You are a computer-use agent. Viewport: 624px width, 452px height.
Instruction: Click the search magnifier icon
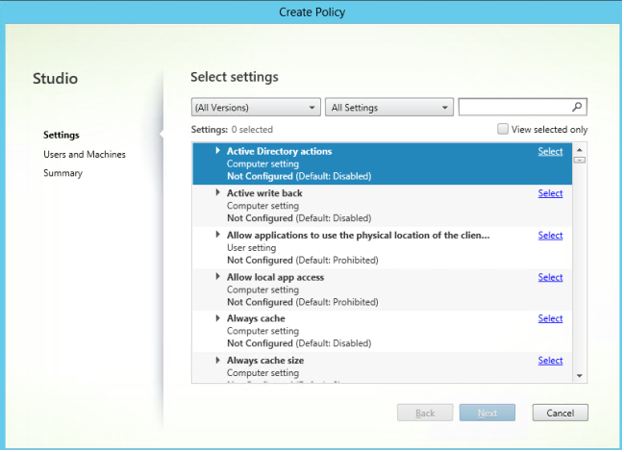click(577, 107)
